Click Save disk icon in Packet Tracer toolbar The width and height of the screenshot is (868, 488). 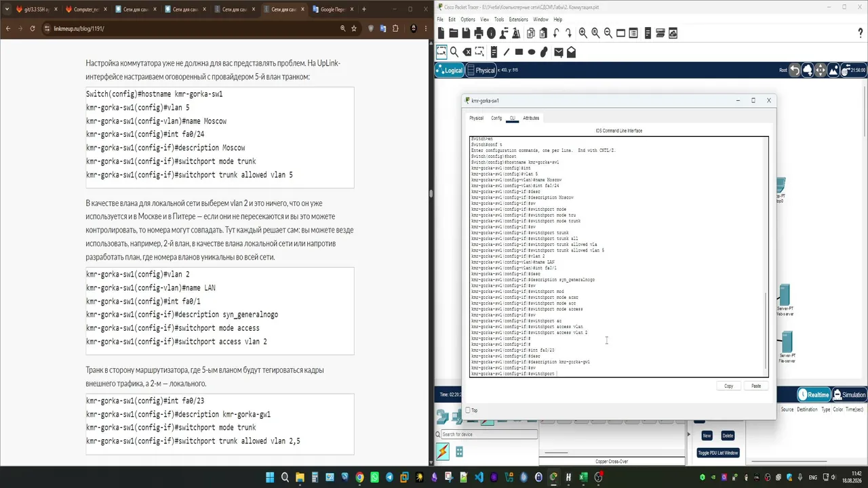click(x=466, y=33)
